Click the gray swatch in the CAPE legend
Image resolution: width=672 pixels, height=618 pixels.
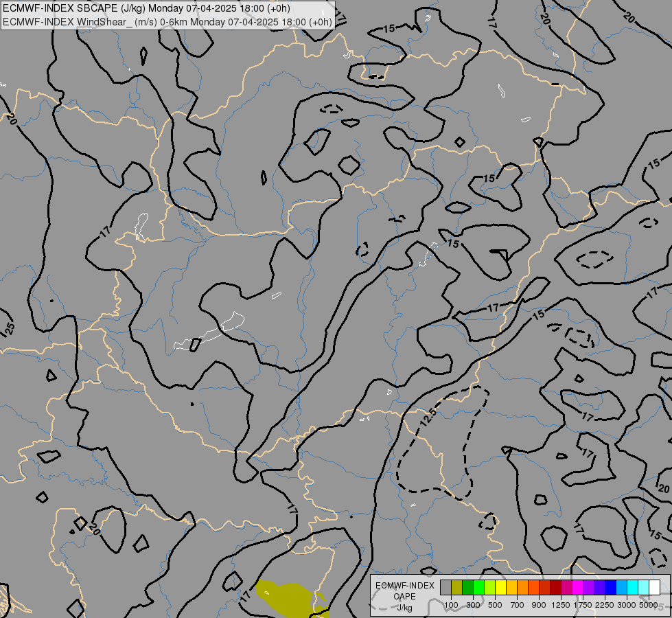[x=445, y=587]
